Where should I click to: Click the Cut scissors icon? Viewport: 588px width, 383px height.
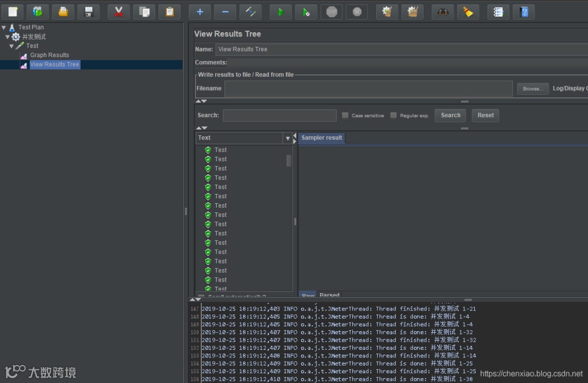119,12
